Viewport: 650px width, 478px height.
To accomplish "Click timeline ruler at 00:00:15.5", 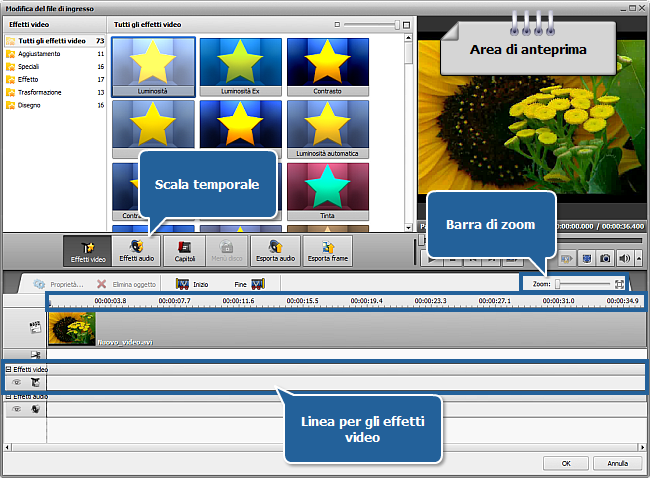I will click(302, 301).
